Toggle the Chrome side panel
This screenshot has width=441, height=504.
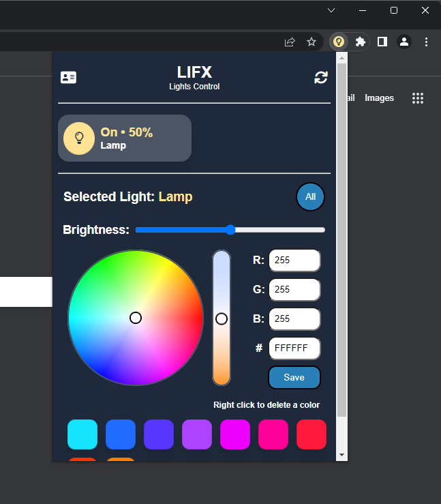pyautogui.click(x=382, y=42)
